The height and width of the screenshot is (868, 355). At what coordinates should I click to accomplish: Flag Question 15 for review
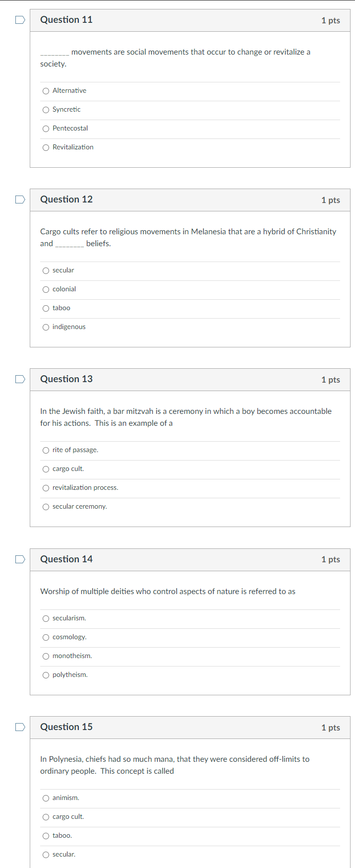point(19,727)
